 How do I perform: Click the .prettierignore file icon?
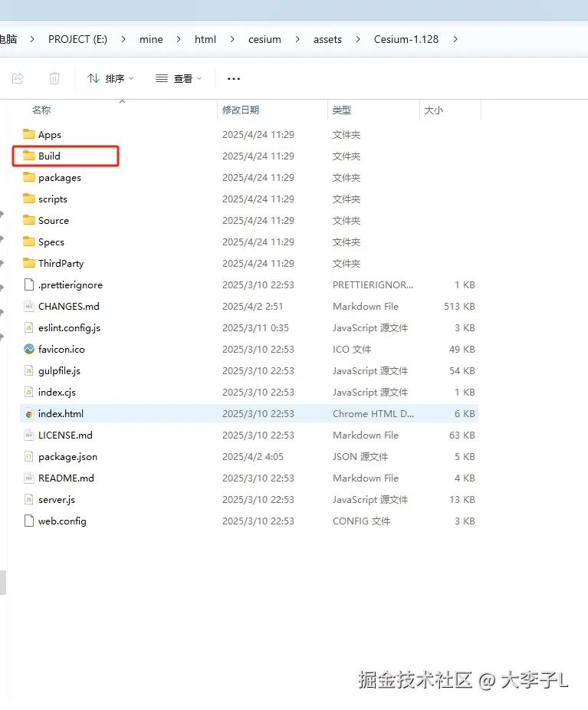29,284
